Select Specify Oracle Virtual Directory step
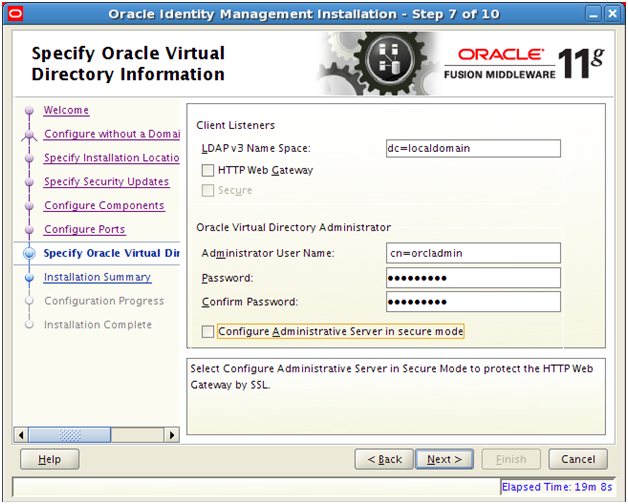The image size is (628, 504). (x=111, y=253)
